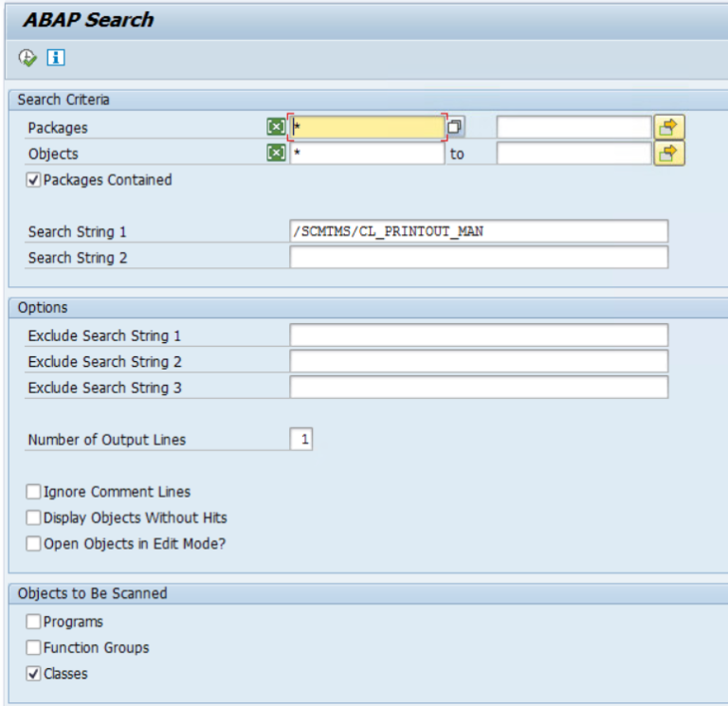Click the Search Criteria section header
Viewport: 728px width, 706px height.
[64, 100]
